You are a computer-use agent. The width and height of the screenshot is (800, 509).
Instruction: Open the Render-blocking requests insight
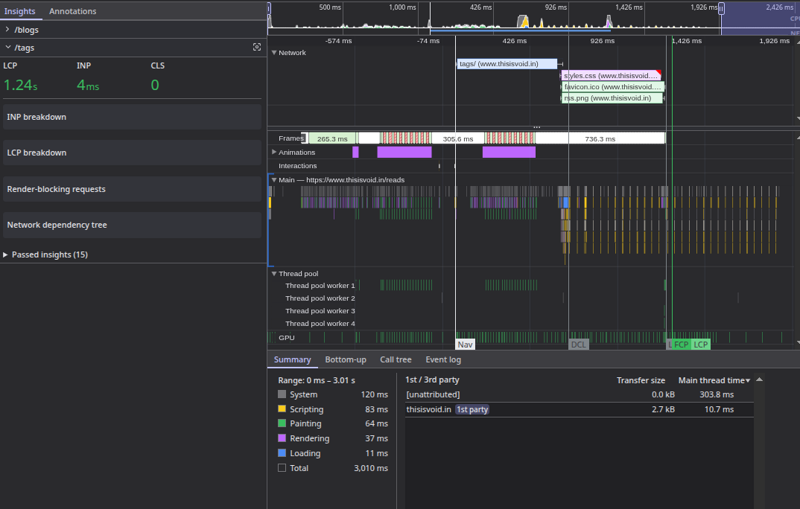132,189
